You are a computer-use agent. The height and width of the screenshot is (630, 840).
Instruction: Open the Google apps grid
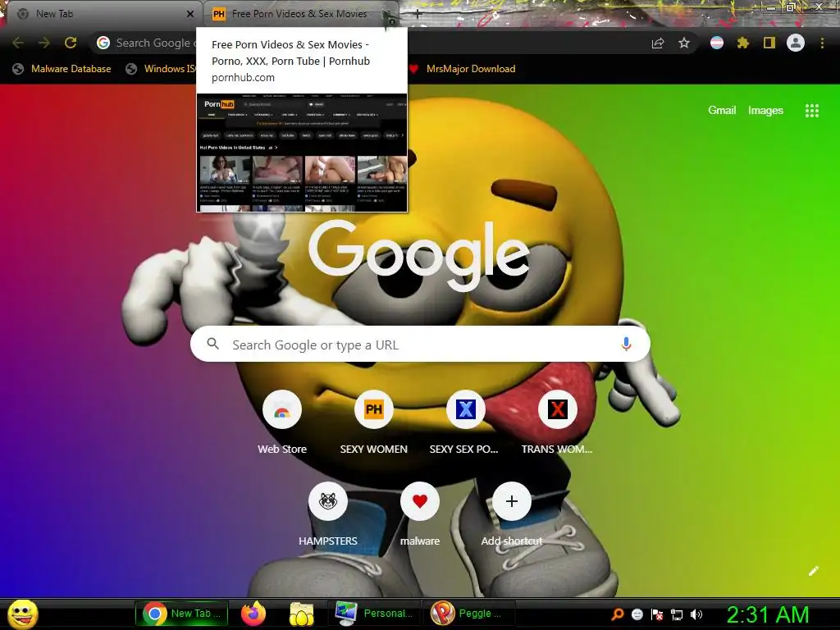pyautogui.click(x=812, y=111)
